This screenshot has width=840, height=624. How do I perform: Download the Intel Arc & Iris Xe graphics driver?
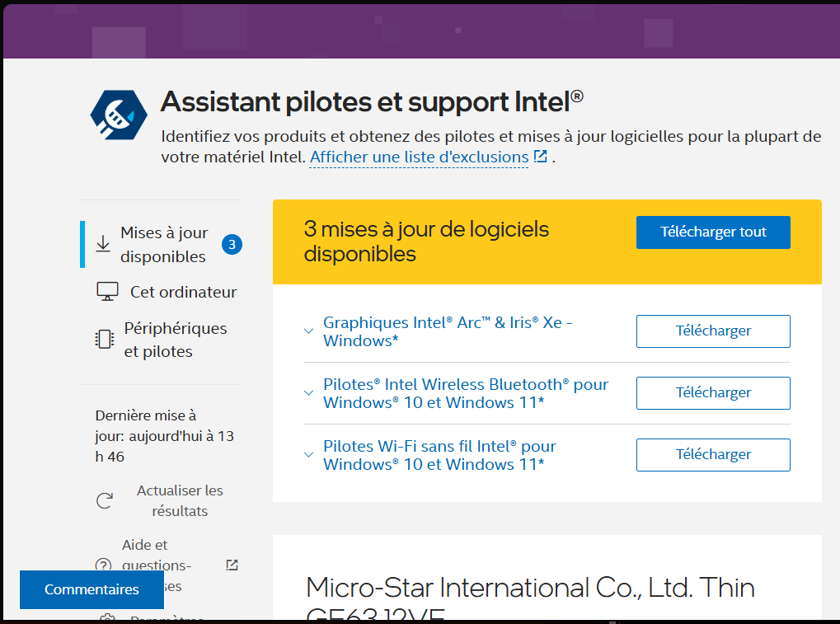click(712, 331)
